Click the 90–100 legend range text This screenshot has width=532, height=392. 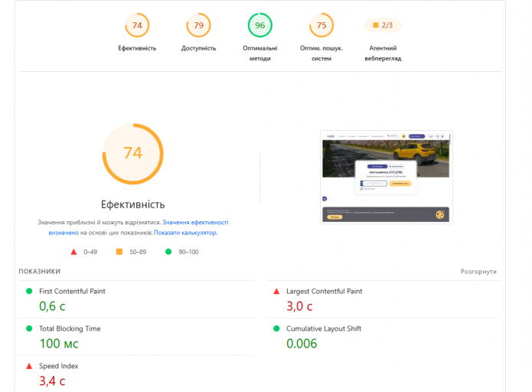pos(188,252)
